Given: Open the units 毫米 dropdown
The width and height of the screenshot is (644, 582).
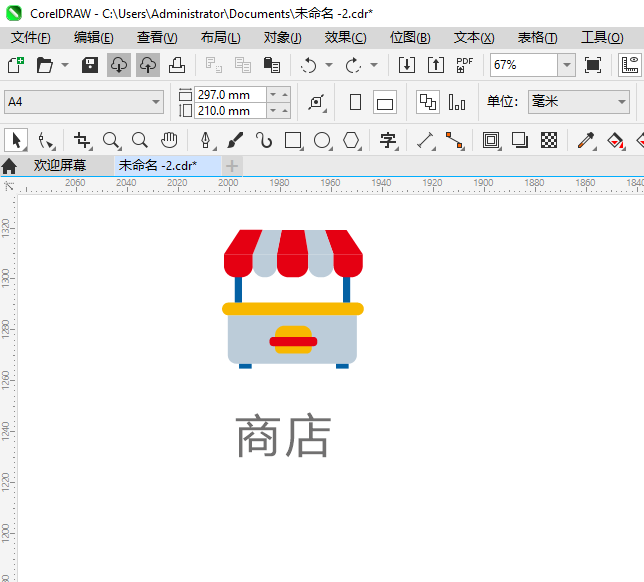Looking at the screenshot, I should click(579, 101).
